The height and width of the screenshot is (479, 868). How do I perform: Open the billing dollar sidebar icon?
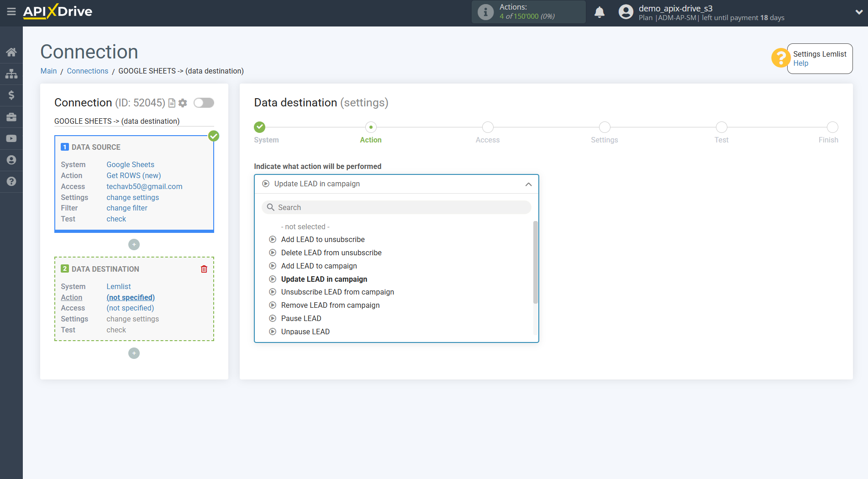[11, 95]
